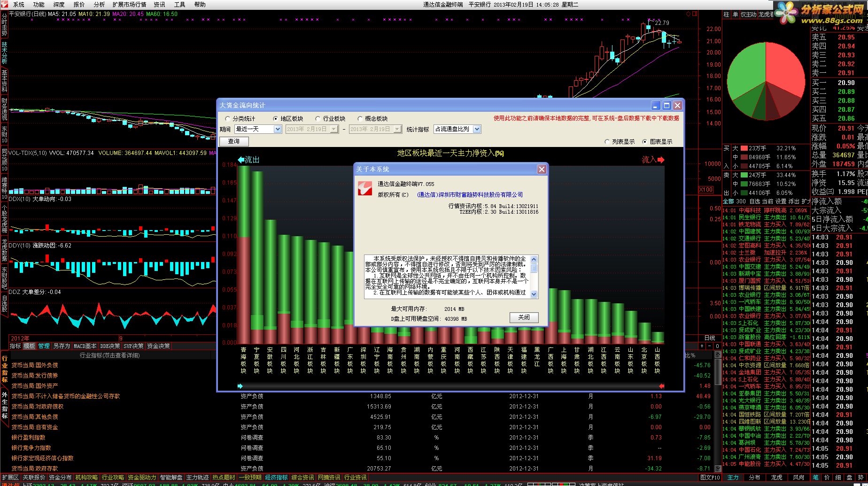Open the 技术分析 left sidebar tab

click(4, 53)
